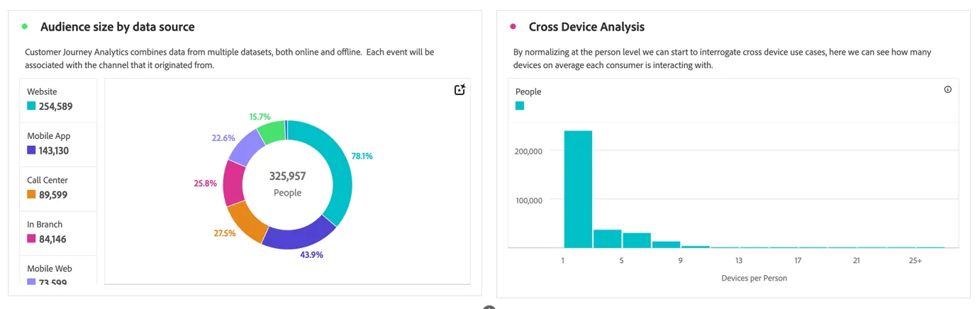This screenshot has width=980, height=309.
Task: Click the indigo Mobile App legend swatch
Action: click(31, 150)
